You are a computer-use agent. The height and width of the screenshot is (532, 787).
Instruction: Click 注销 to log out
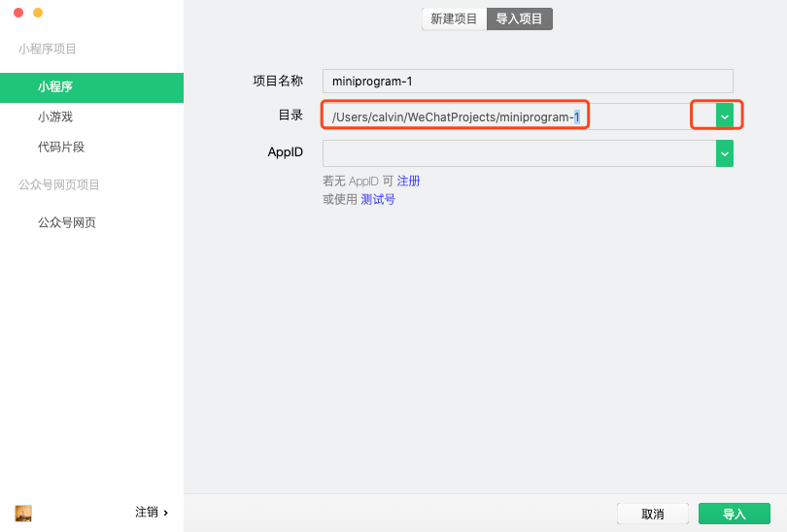[151, 512]
